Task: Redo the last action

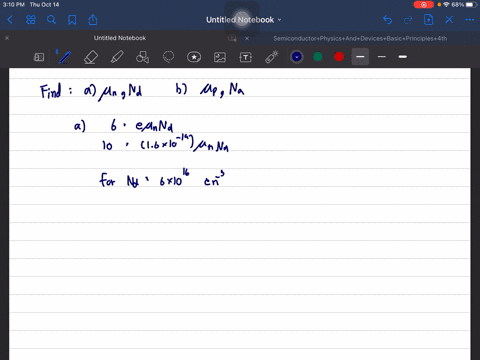Action: pos(408,20)
